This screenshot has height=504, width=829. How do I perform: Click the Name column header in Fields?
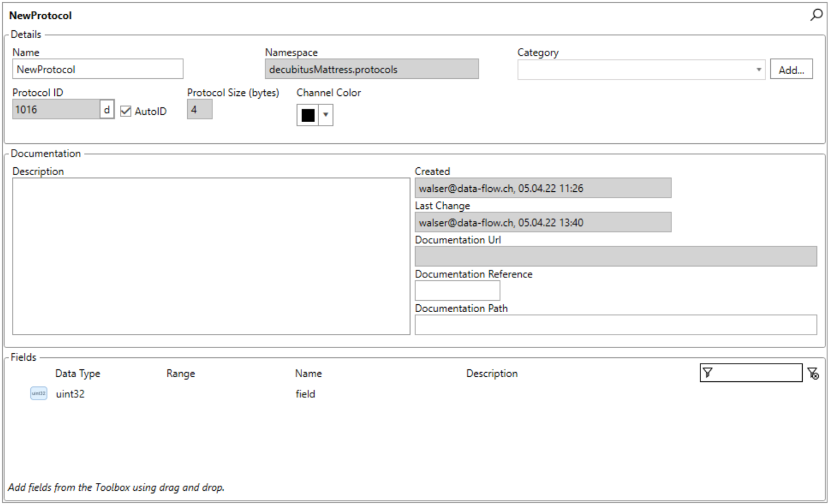(x=308, y=373)
